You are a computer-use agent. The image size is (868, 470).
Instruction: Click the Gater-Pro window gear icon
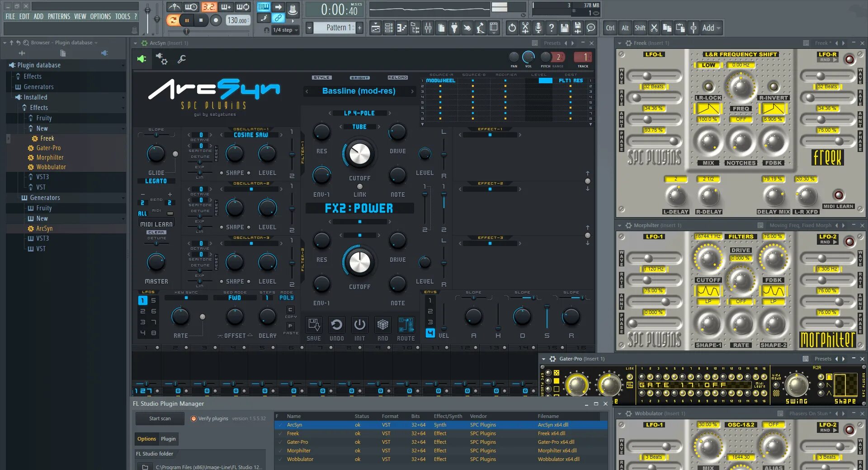[552, 359]
